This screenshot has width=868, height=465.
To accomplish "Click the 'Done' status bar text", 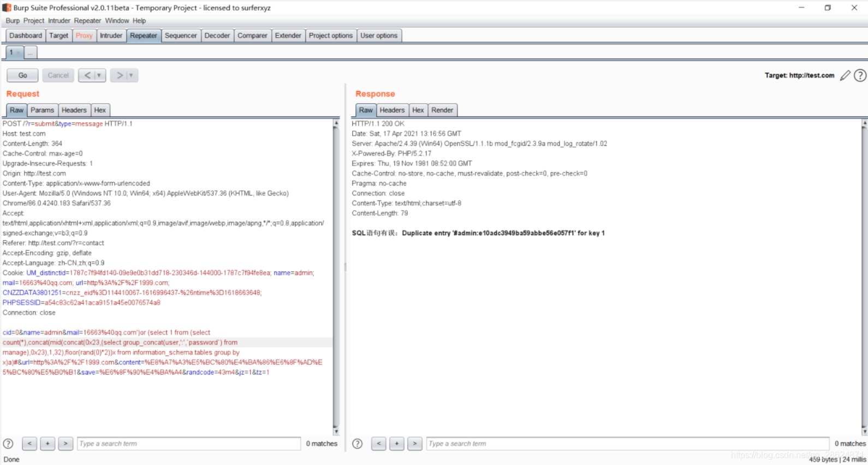I will point(11,460).
